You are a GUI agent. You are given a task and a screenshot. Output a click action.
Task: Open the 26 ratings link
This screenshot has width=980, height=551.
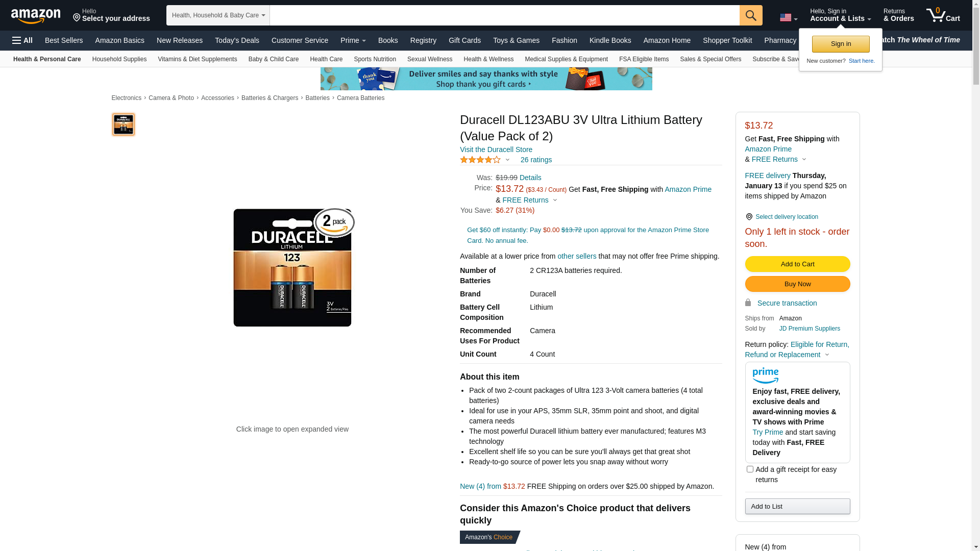(536, 160)
